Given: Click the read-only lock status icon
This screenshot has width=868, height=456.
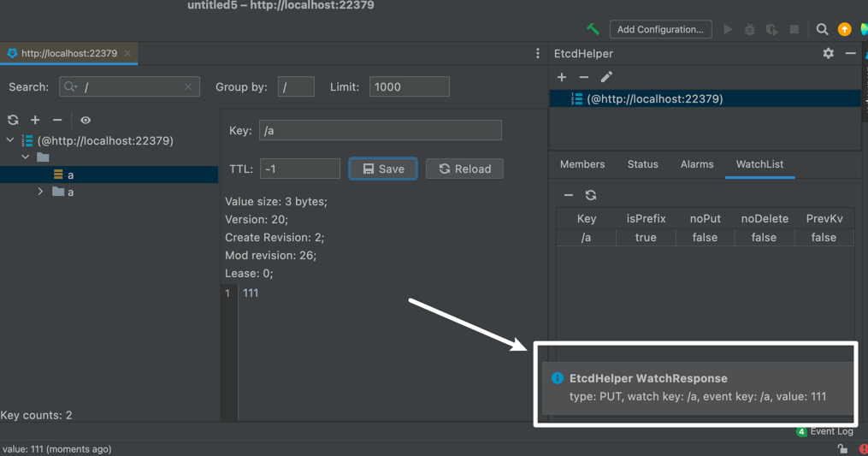Looking at the screenshot, I should 842,449.
